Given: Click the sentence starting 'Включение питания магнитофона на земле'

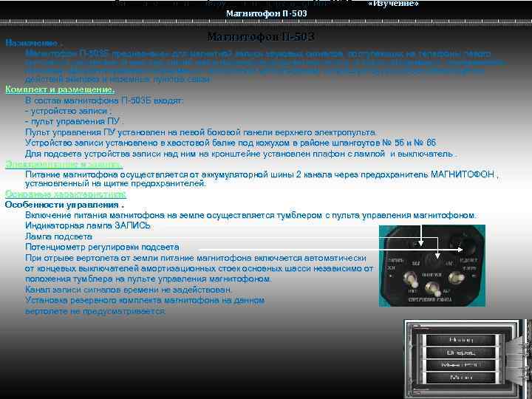Looking at the screenshot, I should (x=250, y=215).
